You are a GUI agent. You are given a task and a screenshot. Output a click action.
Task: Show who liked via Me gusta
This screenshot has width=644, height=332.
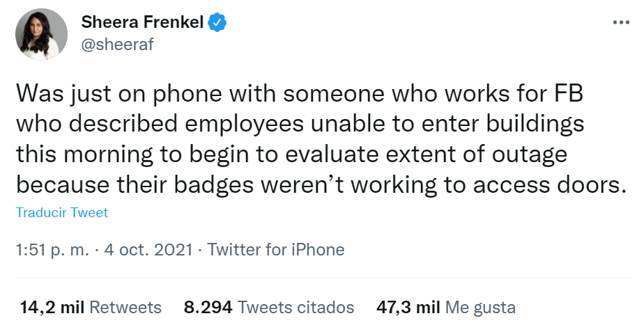[481, 307]
